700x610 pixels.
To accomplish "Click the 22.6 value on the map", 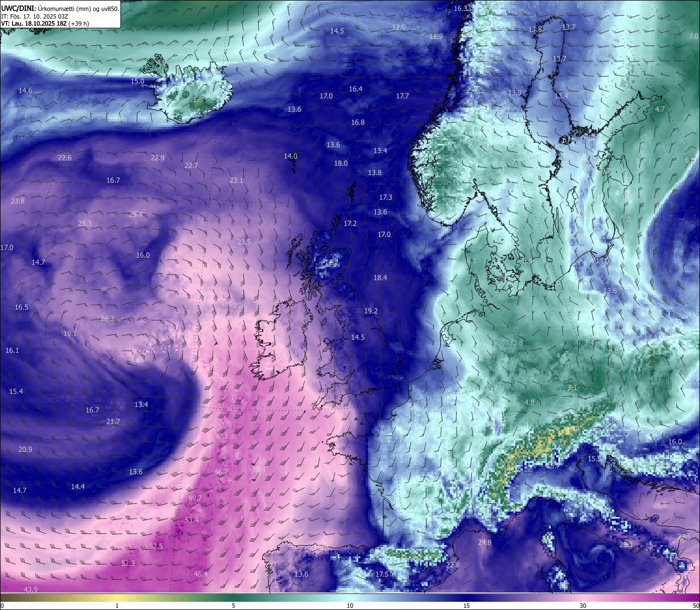I will coord(65,158).
